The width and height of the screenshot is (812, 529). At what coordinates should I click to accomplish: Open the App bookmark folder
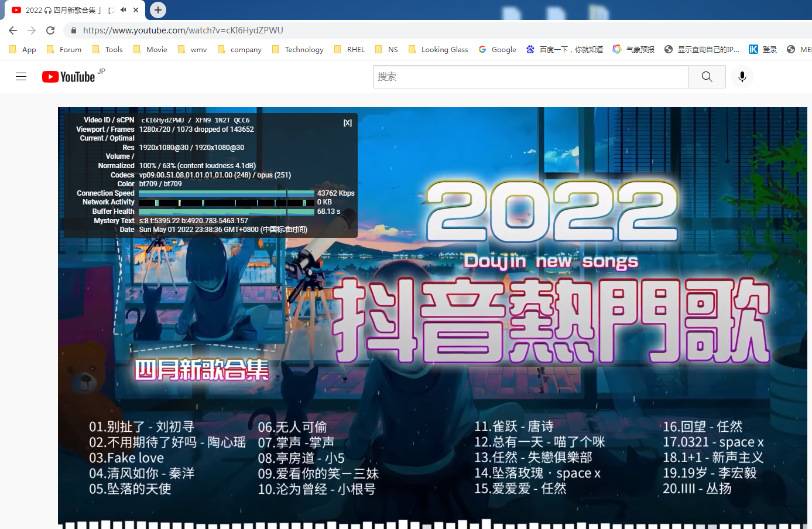tap(23, 50)
